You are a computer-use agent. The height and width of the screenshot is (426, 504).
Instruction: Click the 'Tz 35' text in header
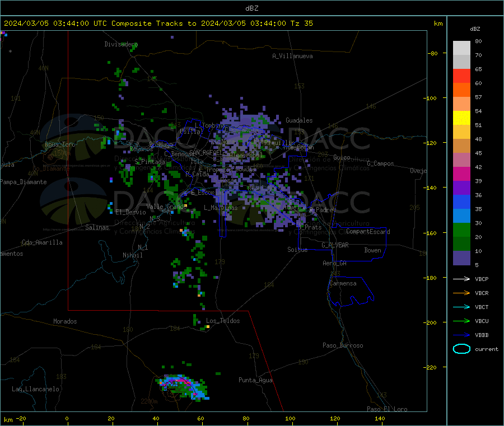(301, 24)
